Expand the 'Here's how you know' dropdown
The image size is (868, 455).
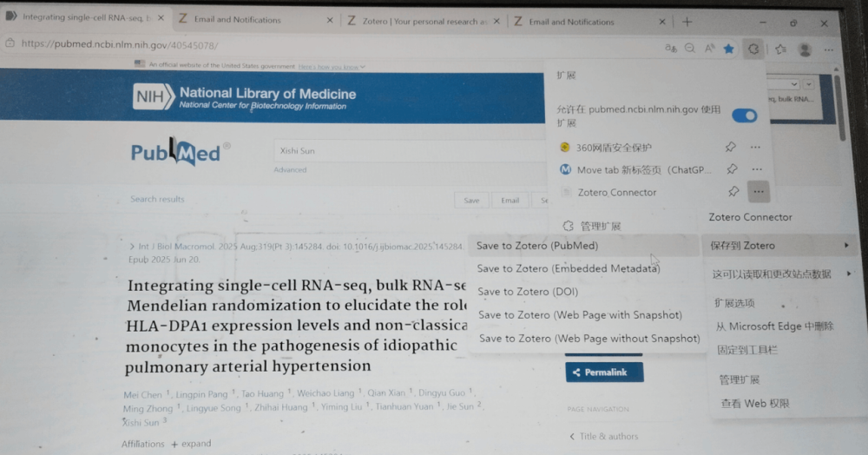pyautogui.click(x=331, y=66)
